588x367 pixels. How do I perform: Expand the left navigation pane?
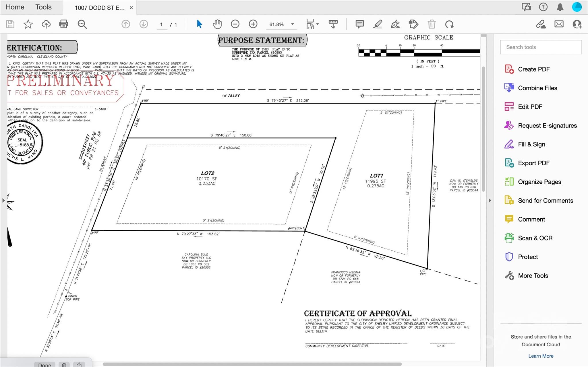(x=3, y=200)
